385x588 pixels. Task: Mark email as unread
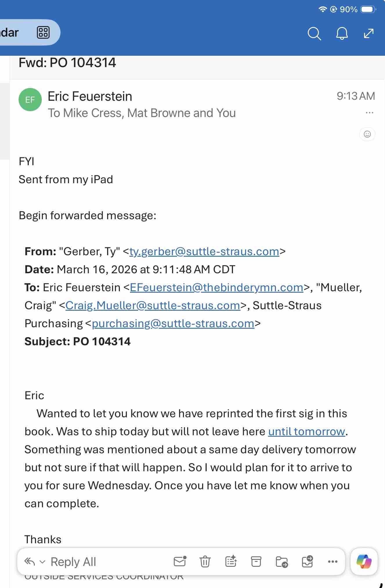click(180, 562)
